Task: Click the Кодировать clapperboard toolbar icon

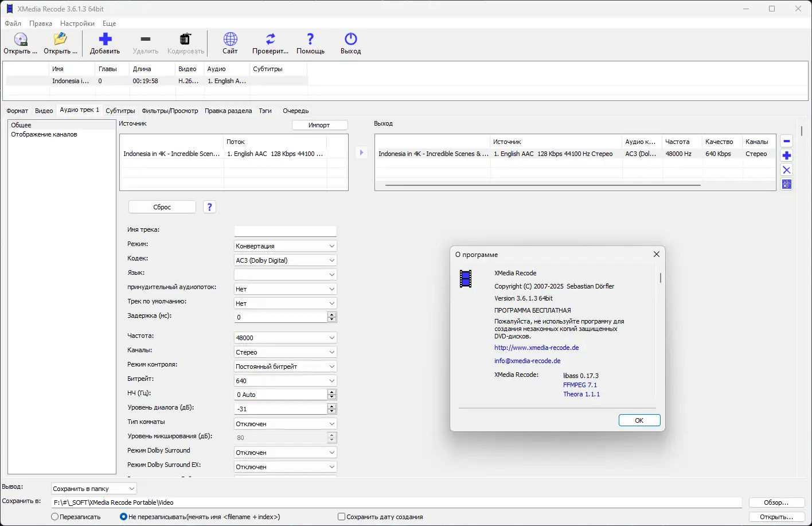Action: tap(185, 39)
